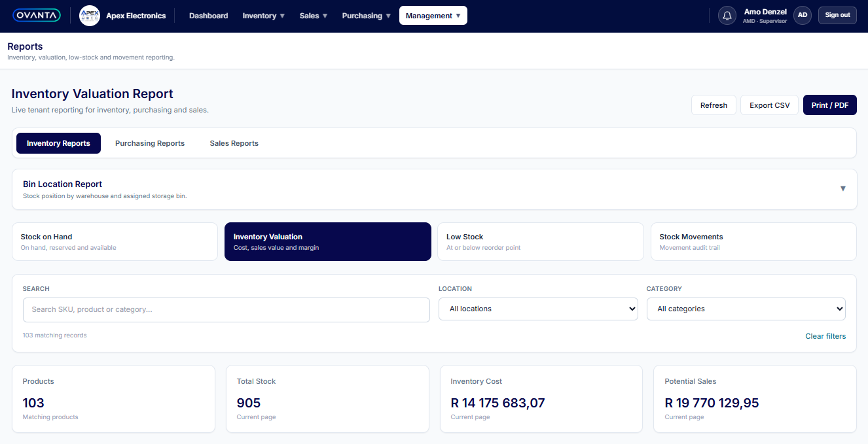
Task: Switch to the Purchasing Reports tab
Action: [150, 143]
